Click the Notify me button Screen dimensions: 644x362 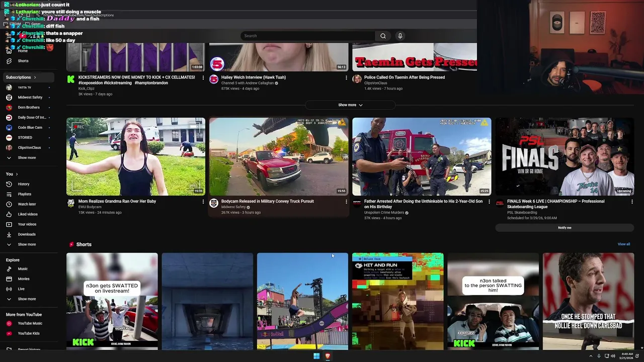[x=565, y=228]
